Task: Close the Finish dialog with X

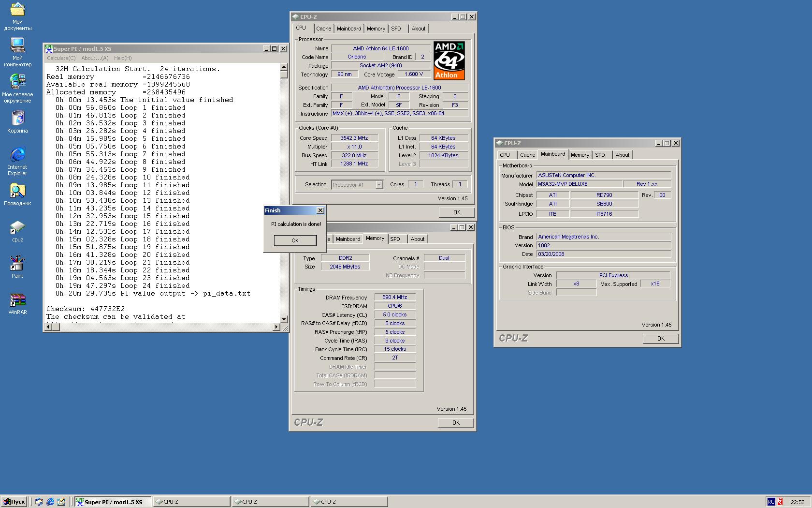Action: pyautogui.click(x=320, y=210)
